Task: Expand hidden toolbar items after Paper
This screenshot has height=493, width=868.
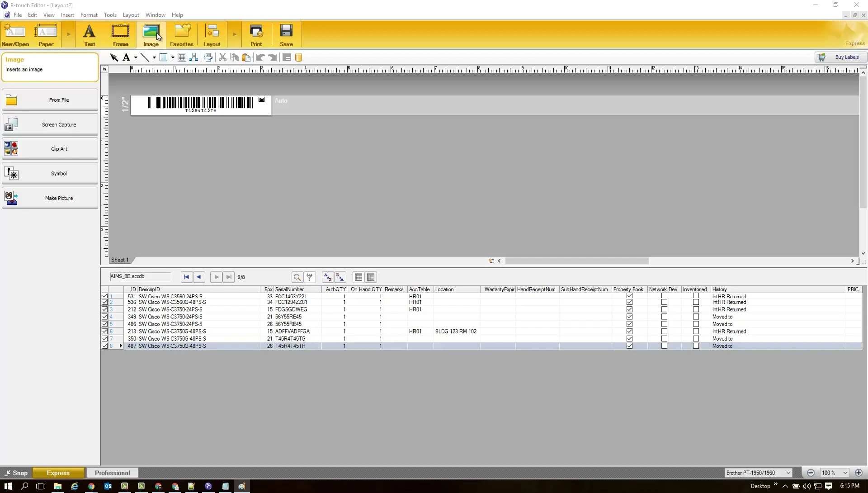Action: (69, 34)
